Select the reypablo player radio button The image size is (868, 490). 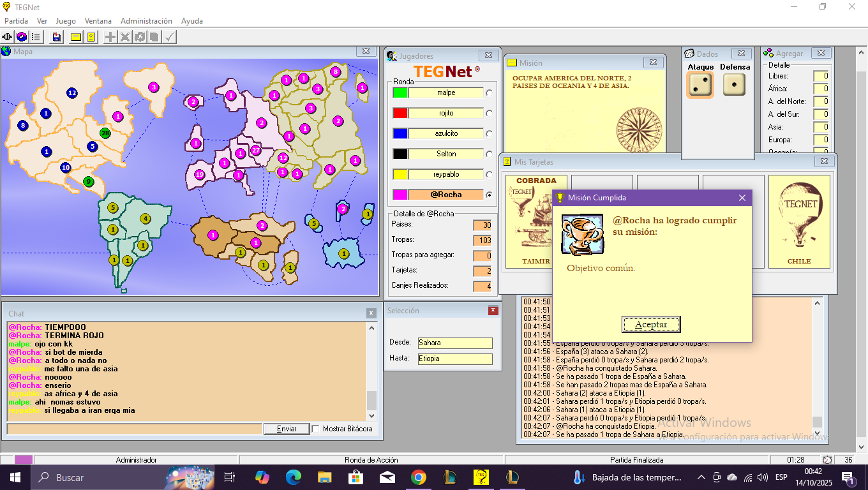[x=490, y=174]
